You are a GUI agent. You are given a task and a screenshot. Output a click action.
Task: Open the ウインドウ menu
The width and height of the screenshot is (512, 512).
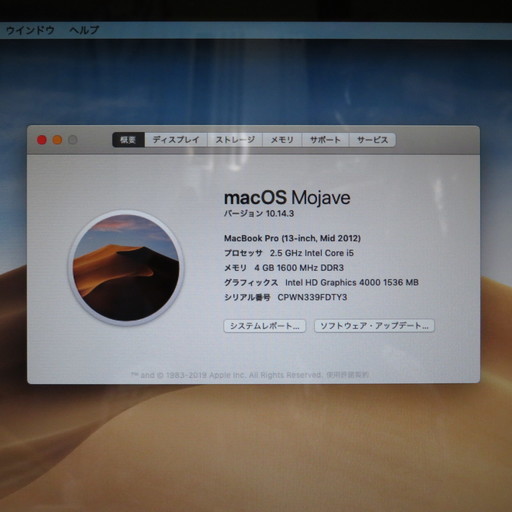tap(30, 30)
